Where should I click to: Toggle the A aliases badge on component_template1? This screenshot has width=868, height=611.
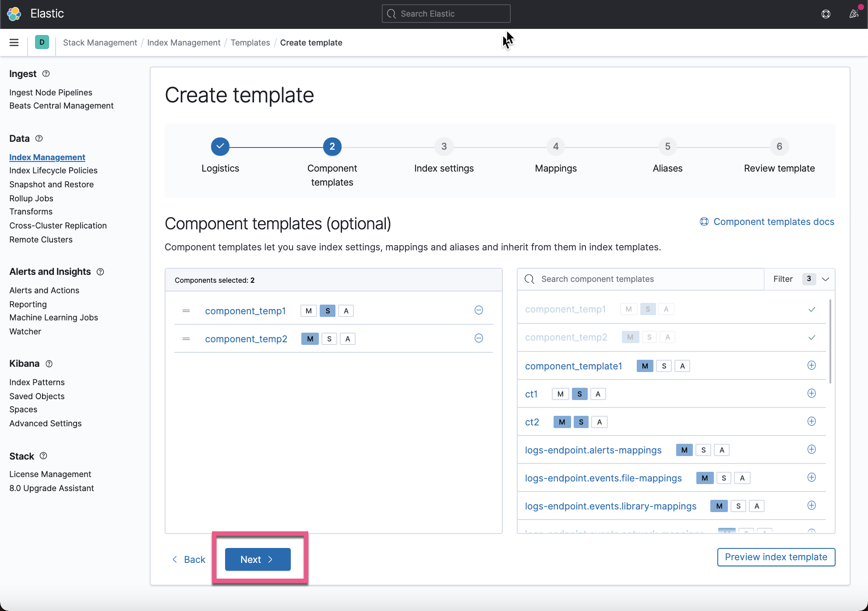tap(682, 365)
